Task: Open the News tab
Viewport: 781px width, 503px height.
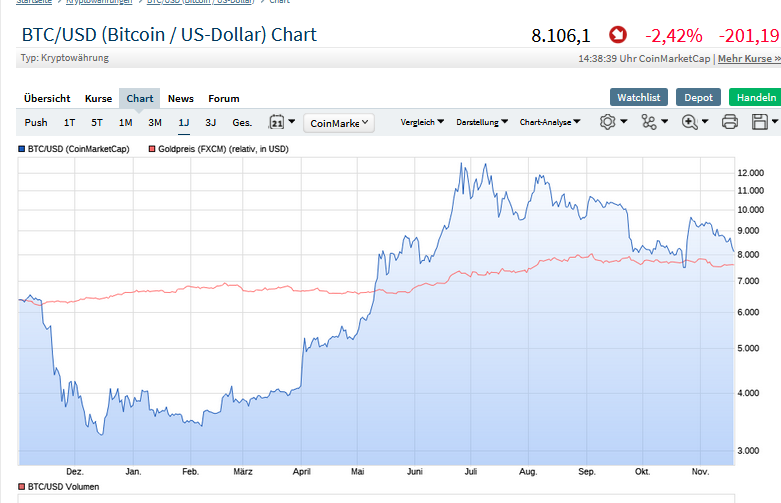Action: (181, 98)
